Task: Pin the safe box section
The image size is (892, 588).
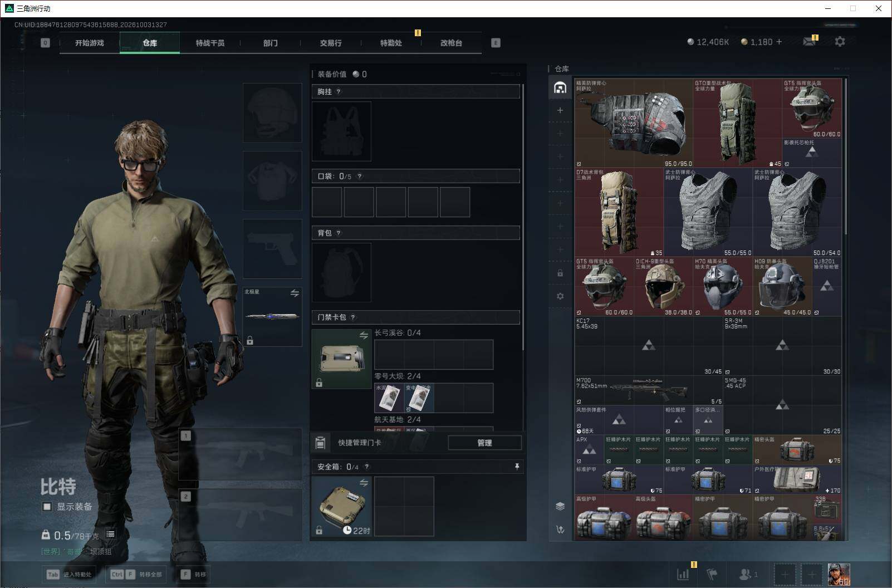Action: (517, 467)
